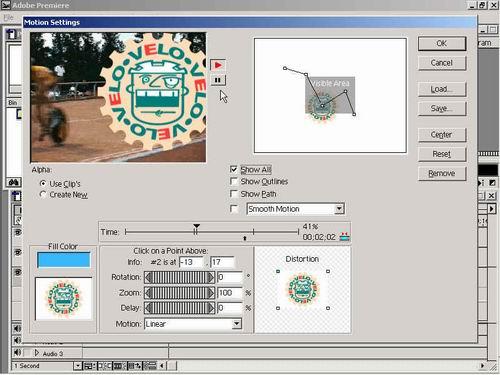Click the left arrow on the Rotation slider

tap(148, 277)
